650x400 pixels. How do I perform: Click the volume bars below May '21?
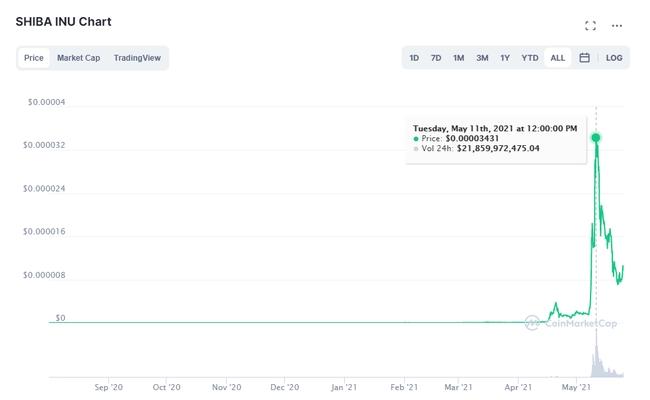pyautogui.click(x=597, y=362)
